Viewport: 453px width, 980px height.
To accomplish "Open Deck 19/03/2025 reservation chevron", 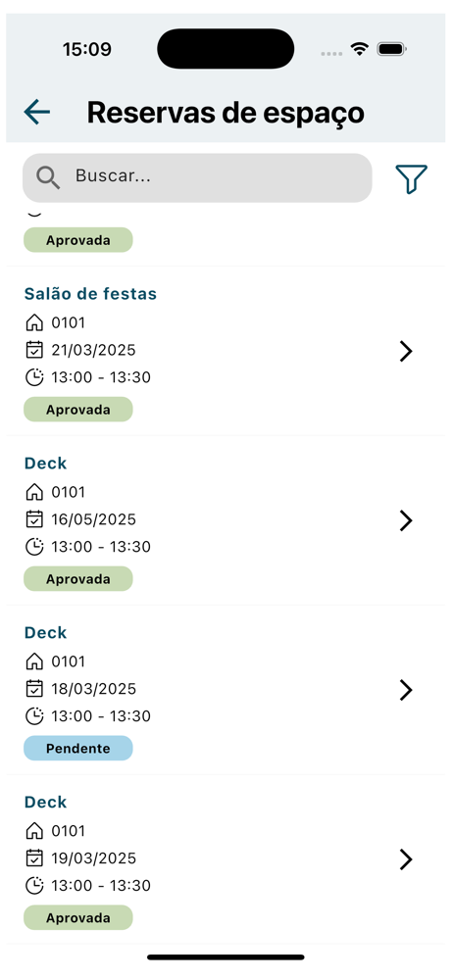I will click(406, 860).
